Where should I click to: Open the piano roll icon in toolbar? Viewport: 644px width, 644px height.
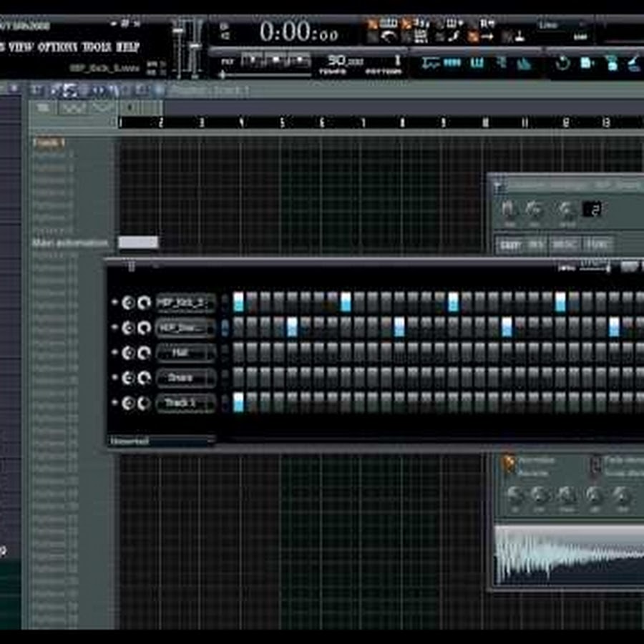coord(475,64)
